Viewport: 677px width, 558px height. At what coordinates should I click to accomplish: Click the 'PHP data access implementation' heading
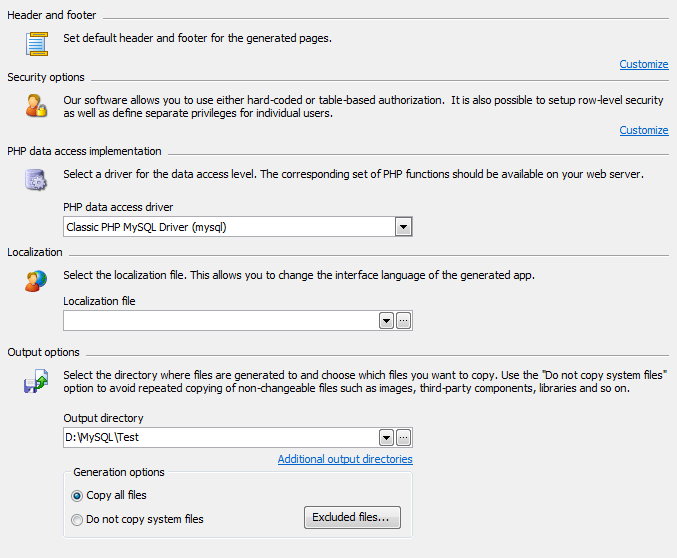(x=84, y=151)
